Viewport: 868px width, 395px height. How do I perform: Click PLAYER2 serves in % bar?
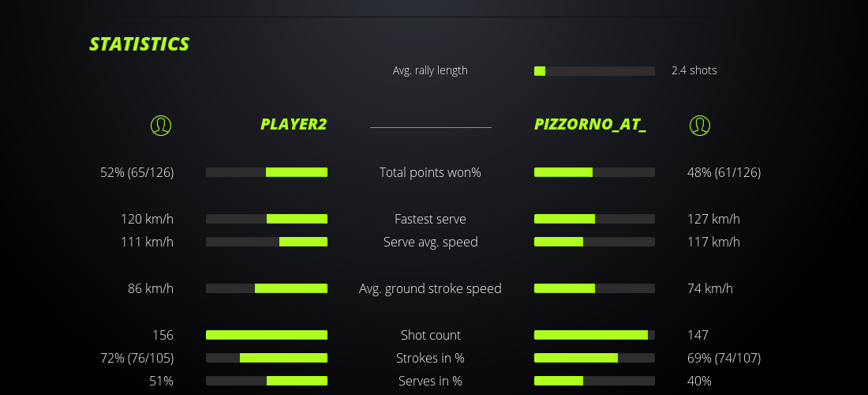[267, 381]
